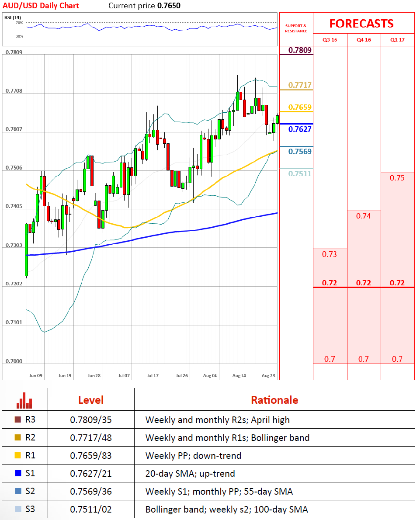Image resolution: width=420 pixels, height=520 pixels.
Task: Select the Q4 16 forecast column header
Action: pos(364,40)
